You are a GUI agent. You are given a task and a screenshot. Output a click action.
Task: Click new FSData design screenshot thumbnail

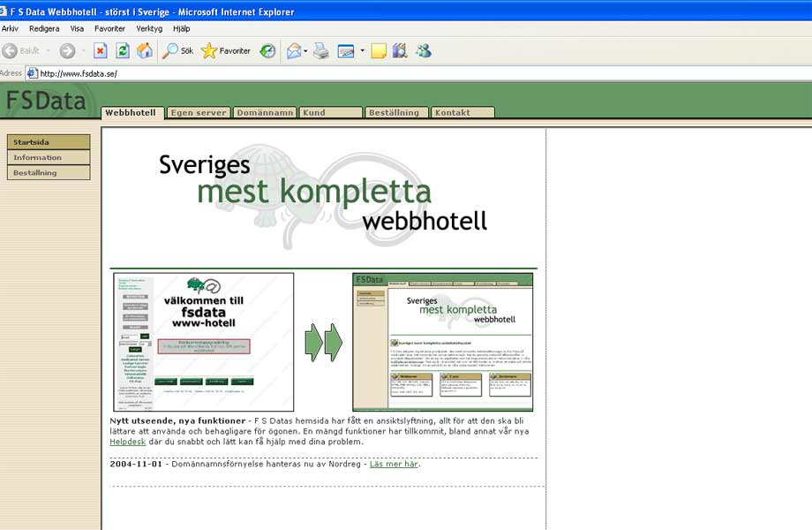[x=443, y=342]
